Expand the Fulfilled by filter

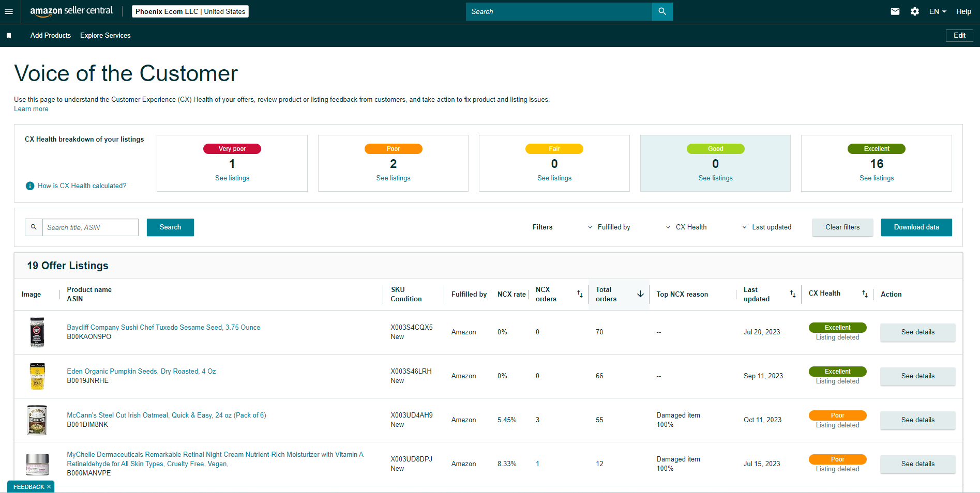tap(609, 227)
